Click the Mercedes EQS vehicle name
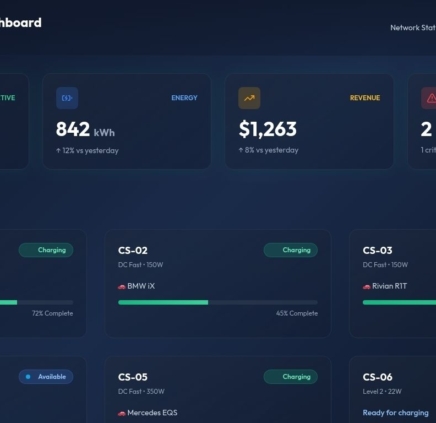 point(152,413)
